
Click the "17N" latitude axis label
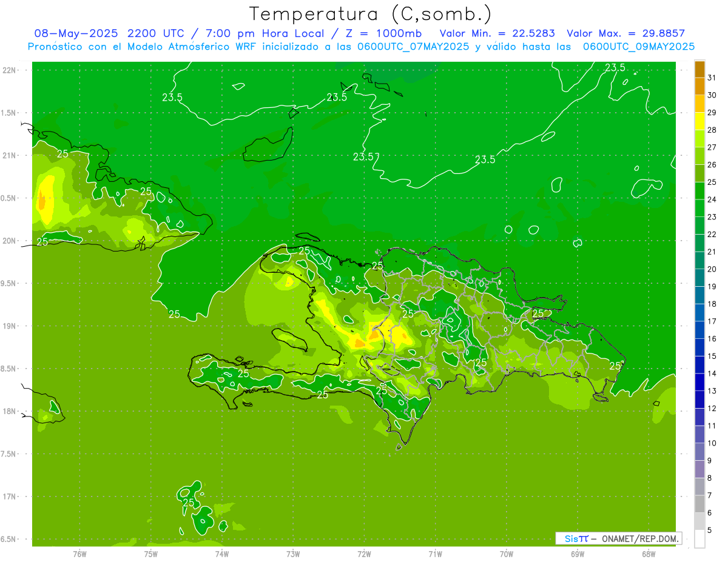point(10,497)
